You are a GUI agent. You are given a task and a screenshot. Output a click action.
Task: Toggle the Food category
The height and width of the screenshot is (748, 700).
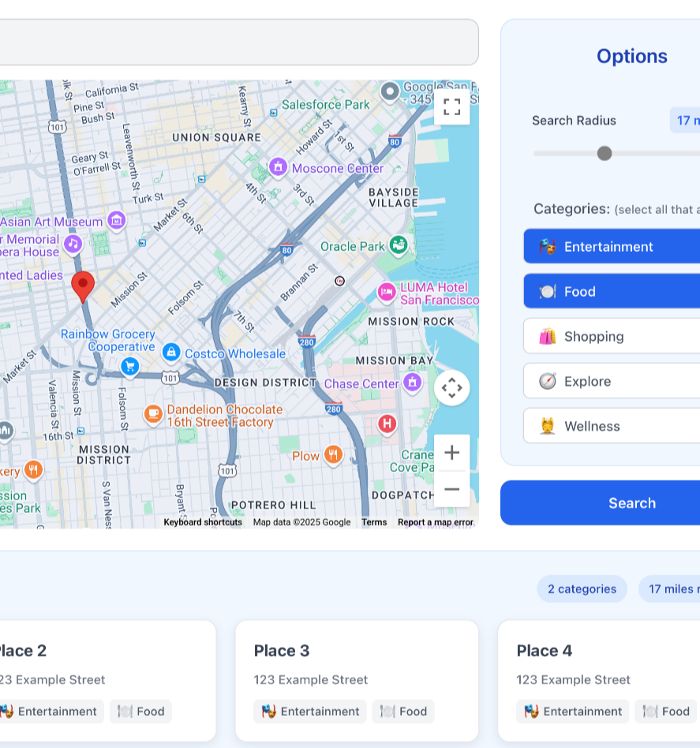(x=612, y=291)
